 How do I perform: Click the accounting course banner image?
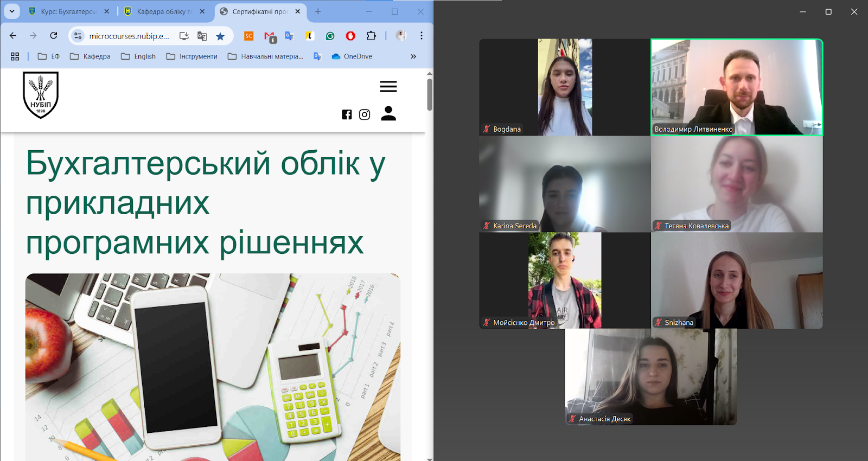click(x=213, y=367)
